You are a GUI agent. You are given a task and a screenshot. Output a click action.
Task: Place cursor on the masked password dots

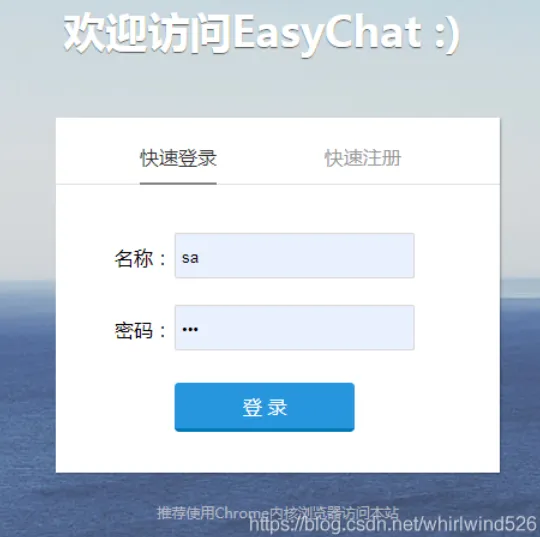coord(190,329)
